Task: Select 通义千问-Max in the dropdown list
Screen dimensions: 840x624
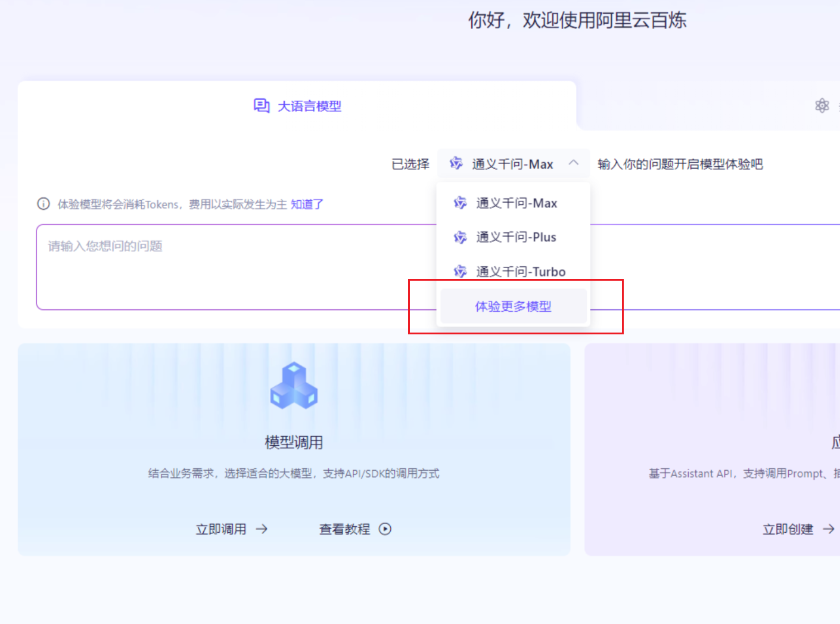Action: pos(514,203)
